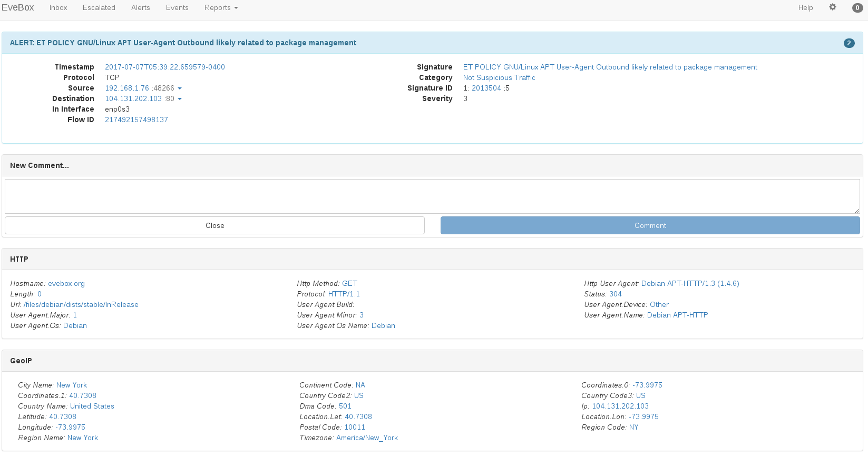Click destination IP 104.131.202.103 in alert details

(133, 99)
